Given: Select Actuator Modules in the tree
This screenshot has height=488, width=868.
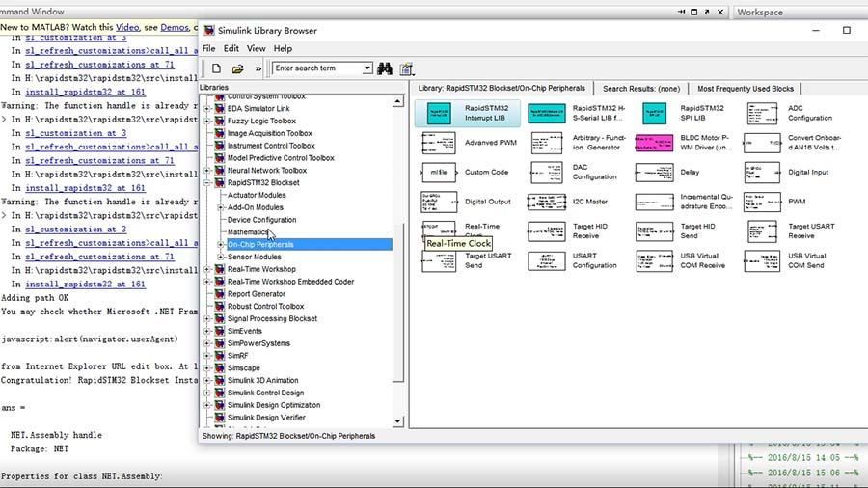Looking at the screenshot, I should point(257,195).
